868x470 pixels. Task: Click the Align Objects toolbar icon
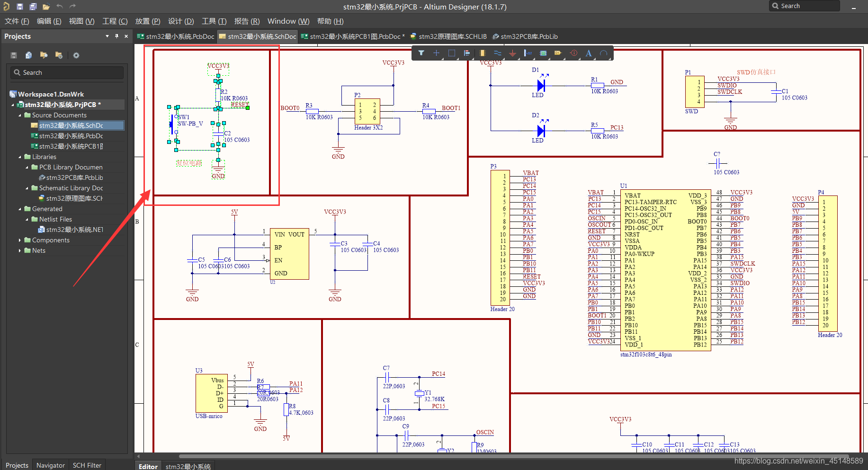467,53
